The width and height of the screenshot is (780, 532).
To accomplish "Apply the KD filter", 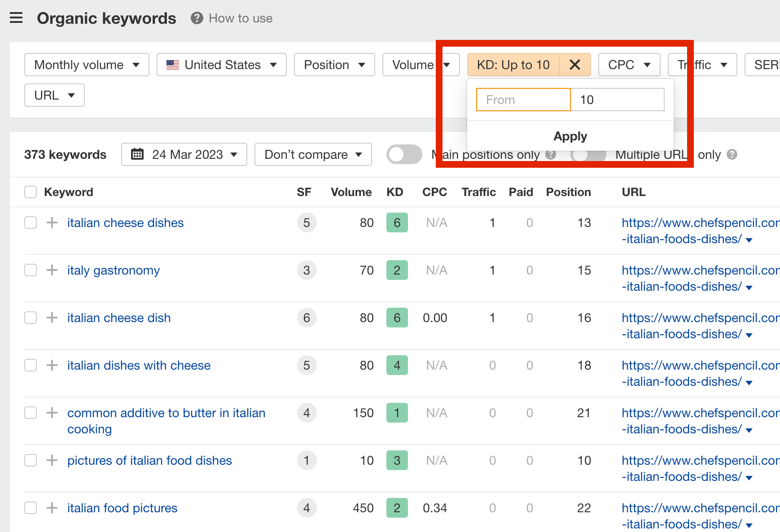I will pyautogui.click(x=570, y=136).
